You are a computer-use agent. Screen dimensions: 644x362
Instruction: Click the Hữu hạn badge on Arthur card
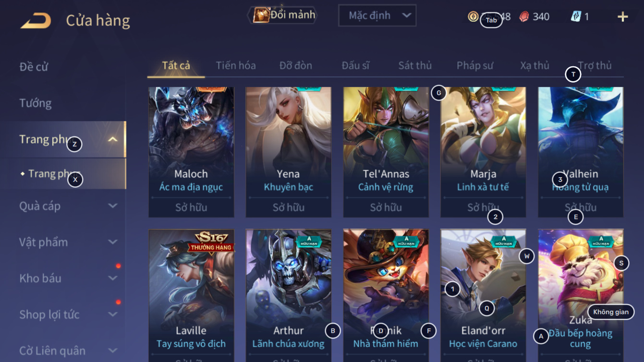coord(308,241)
